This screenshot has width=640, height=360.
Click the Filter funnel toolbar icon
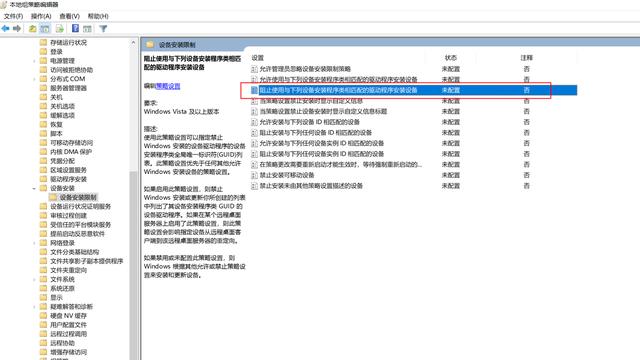103,29
